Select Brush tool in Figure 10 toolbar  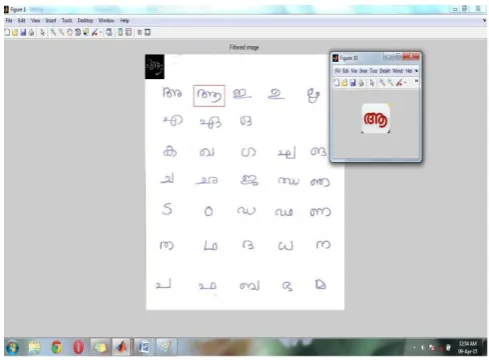(x=399, y=83)
